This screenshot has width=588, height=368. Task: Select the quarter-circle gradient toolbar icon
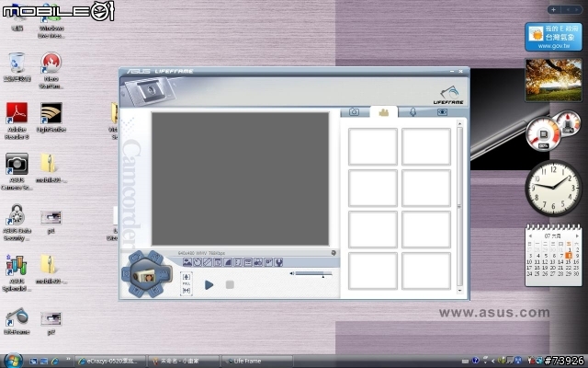228,262
